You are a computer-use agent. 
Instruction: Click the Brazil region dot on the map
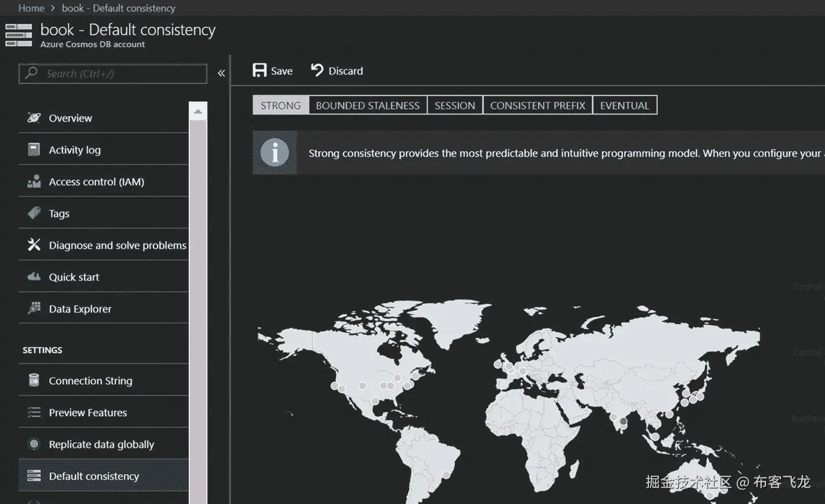coord(446,475)
